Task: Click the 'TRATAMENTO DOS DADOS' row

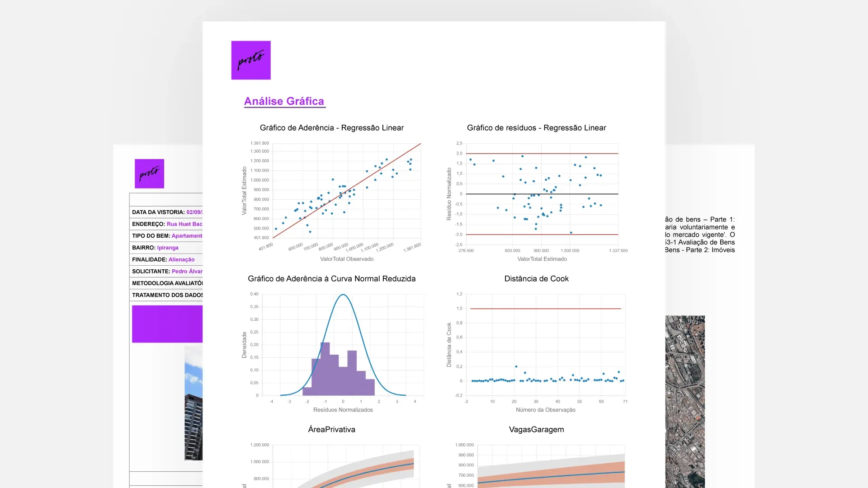Action: pos(166,295)
